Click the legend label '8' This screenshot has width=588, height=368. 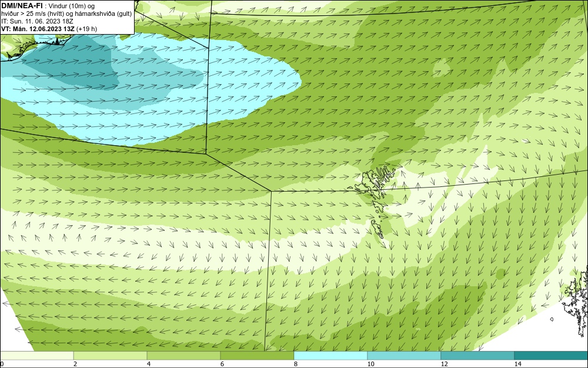point(296,364)
